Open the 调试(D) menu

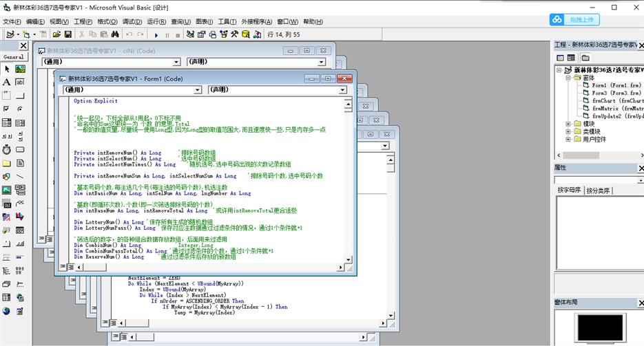132,22
